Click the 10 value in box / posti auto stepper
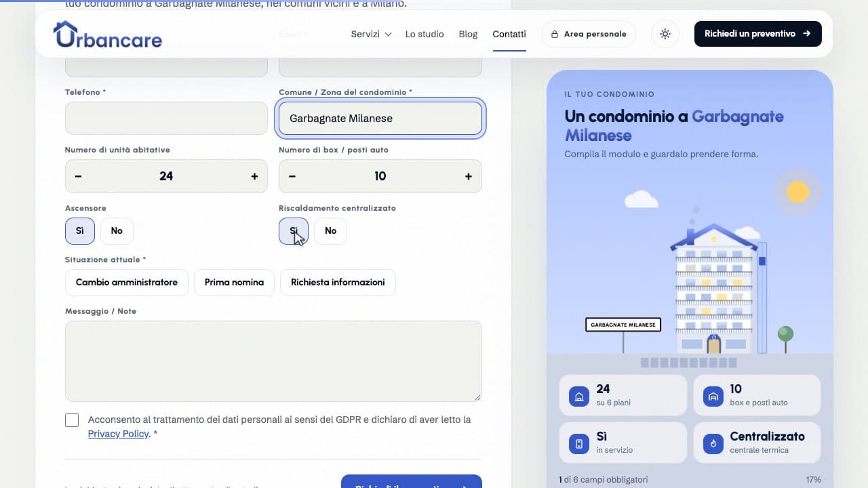The image size is (868, 488). click(380, 176)
